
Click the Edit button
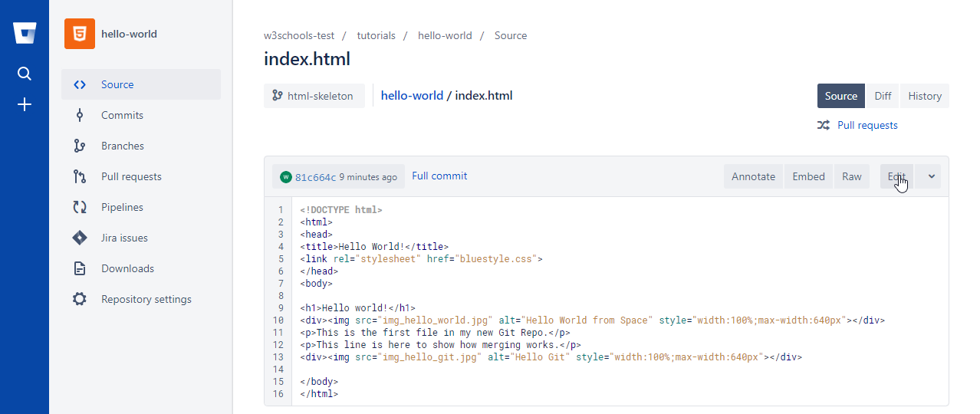click(x=896, y=176)
